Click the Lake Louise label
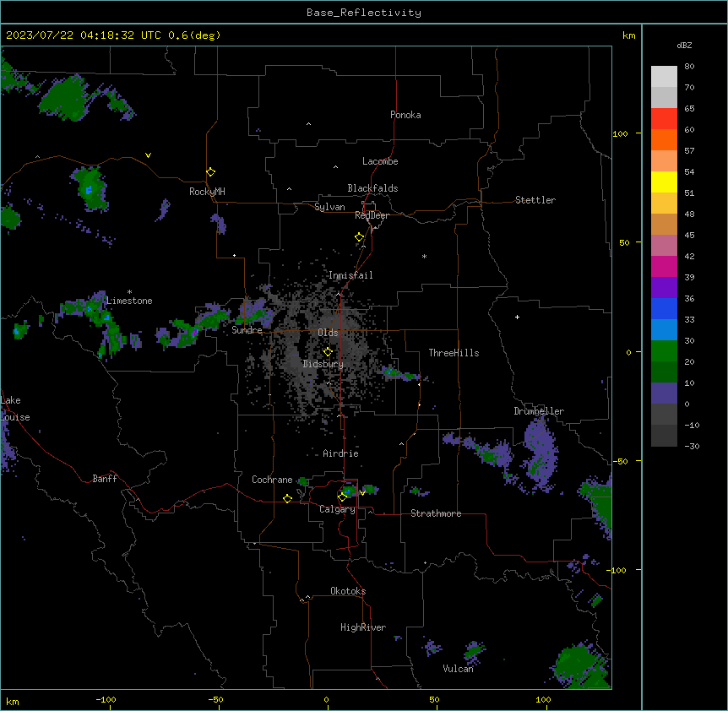The height and width of the screenshot is (711, 728). (x=15, y=409)
